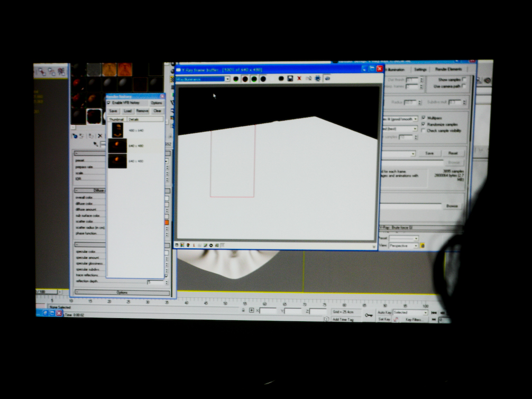Toggle blue channel in V-Ray frame buffer
This screenshot has height=399, width=532.
263,79
